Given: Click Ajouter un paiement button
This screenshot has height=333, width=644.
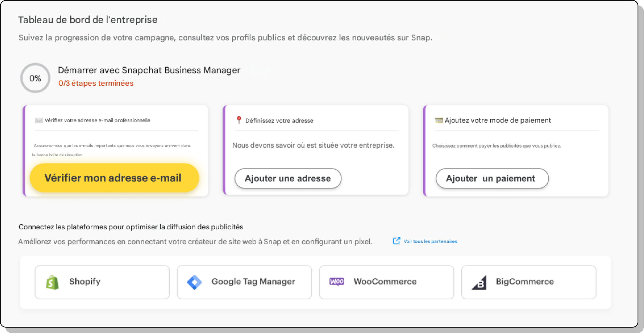Looking at the screenshot, I should [492, 178].
